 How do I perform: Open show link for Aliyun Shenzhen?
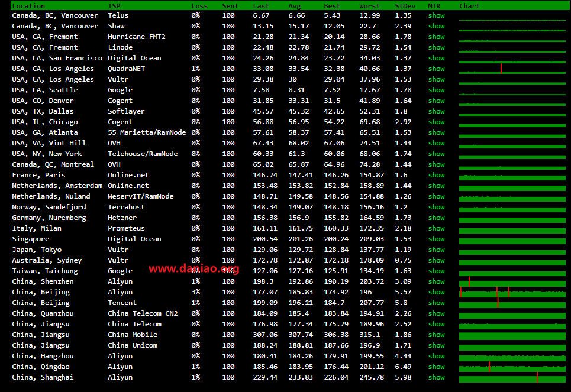436,281
